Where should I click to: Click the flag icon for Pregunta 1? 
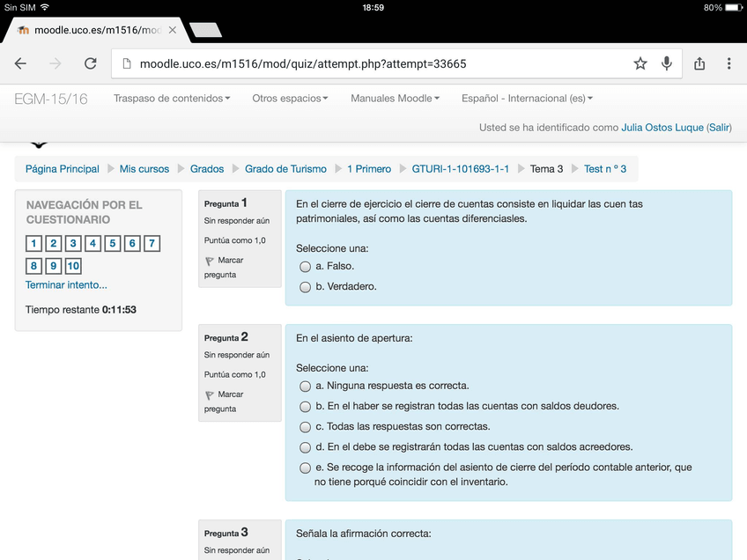pos(209,261)
